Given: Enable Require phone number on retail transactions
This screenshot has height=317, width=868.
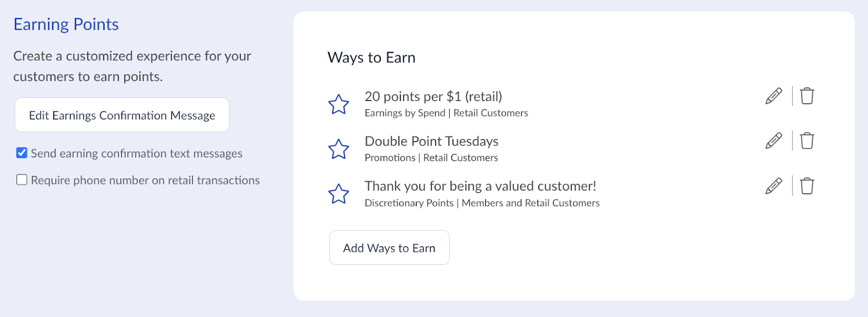Looking at the screenshot, I should pos(22,180).
